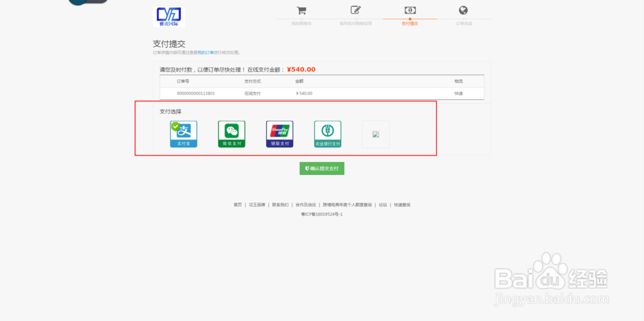Click order number 9000000000113801
644x321 pixels.
tap(196, 93)
